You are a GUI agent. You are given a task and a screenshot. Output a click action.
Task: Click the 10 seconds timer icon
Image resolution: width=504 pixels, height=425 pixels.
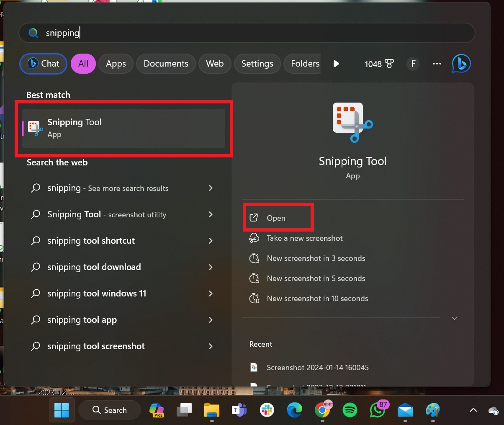(x=254, y=299)
